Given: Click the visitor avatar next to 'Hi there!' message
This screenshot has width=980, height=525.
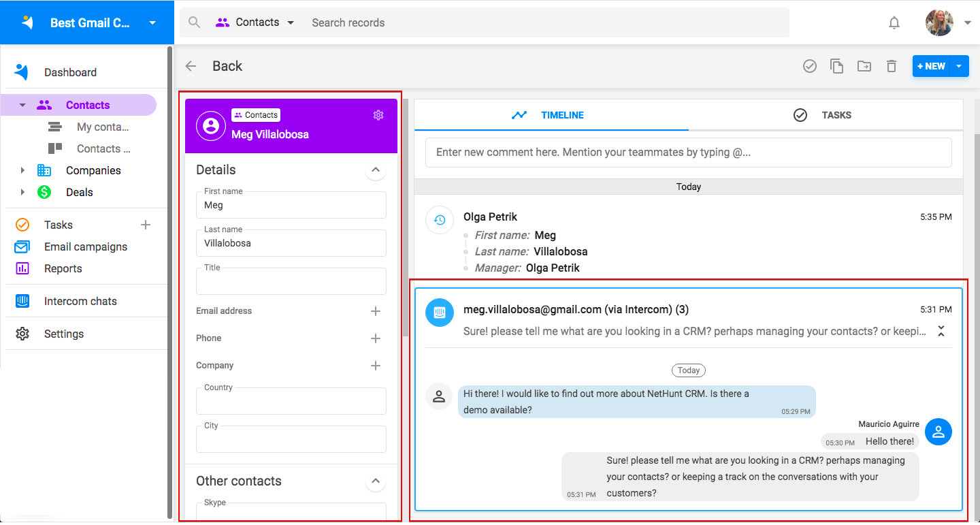Looking at the screenshot, I should (x=439, y=396).
